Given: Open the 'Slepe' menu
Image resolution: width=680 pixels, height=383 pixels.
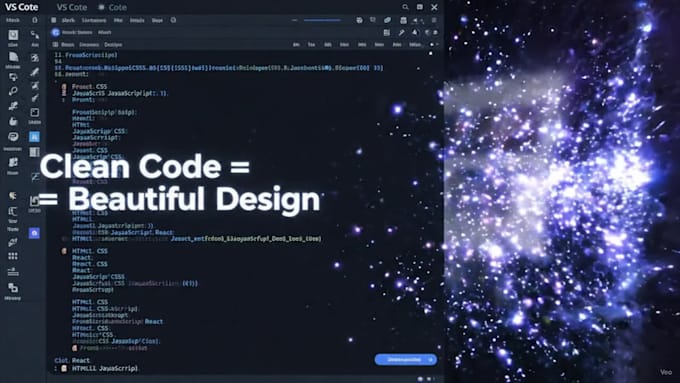Looking at the screenshot, I should (157, 20).
